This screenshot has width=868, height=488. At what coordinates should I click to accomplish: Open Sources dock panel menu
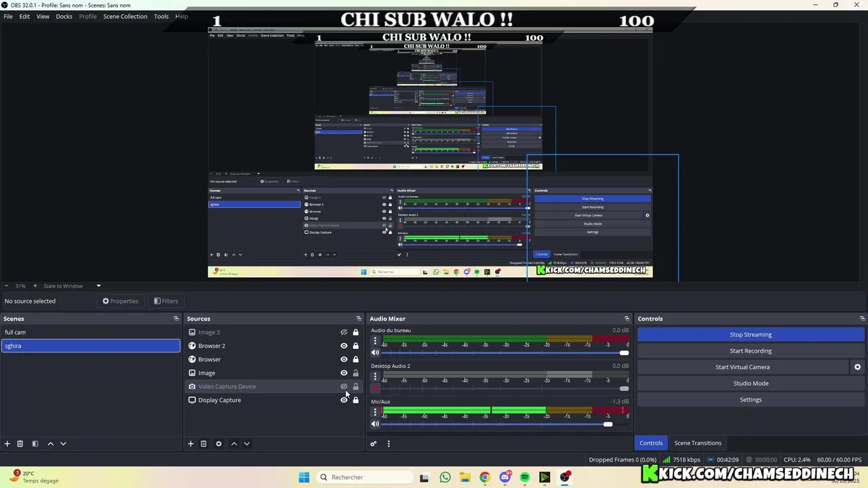tap(359, 319)
